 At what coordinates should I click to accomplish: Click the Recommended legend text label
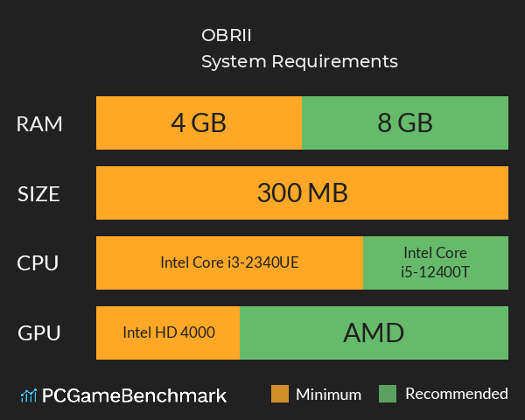pyautogui.click(x=456, y=394)
